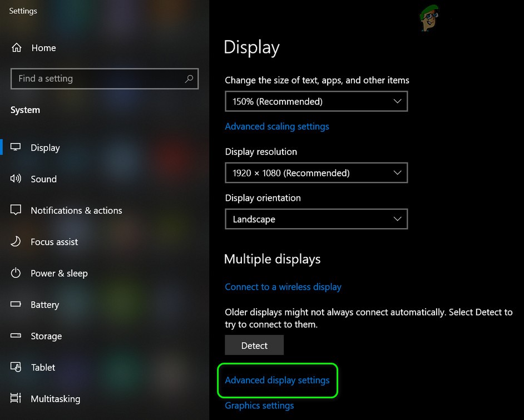Click the Detect button
524x420 pixels.
(x=254, y=345)
